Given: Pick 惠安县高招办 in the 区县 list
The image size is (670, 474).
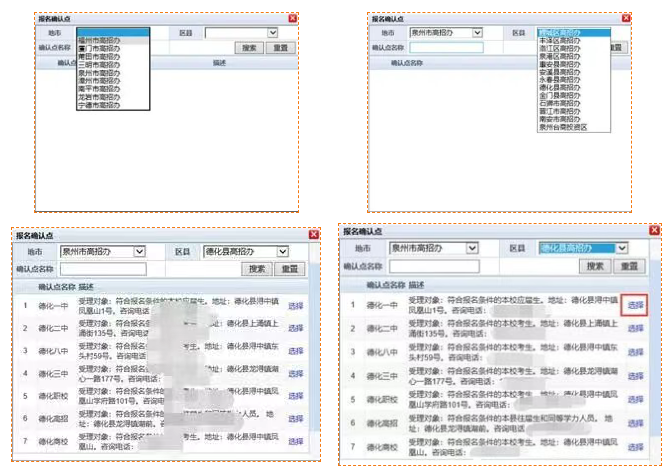Looking at the screenshot, I should (x=560, y=64).
